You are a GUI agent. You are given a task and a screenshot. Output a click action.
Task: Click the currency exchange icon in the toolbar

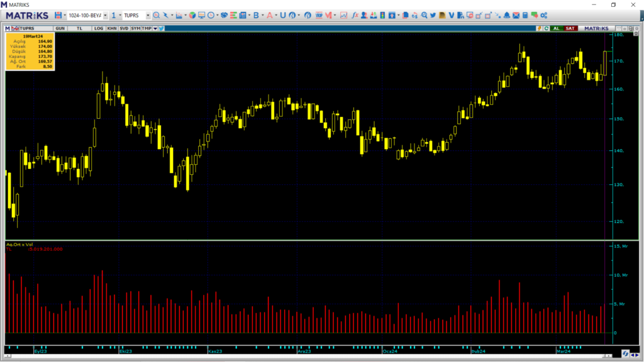coord(415,15)
